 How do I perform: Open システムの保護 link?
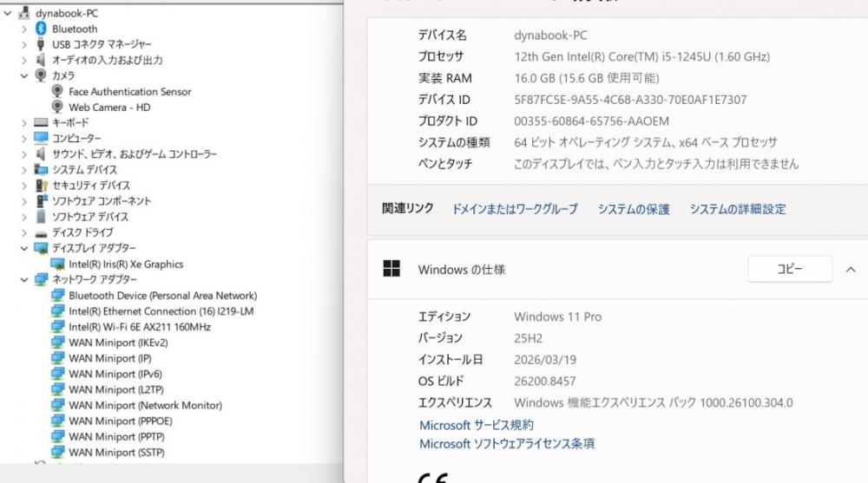634,209
